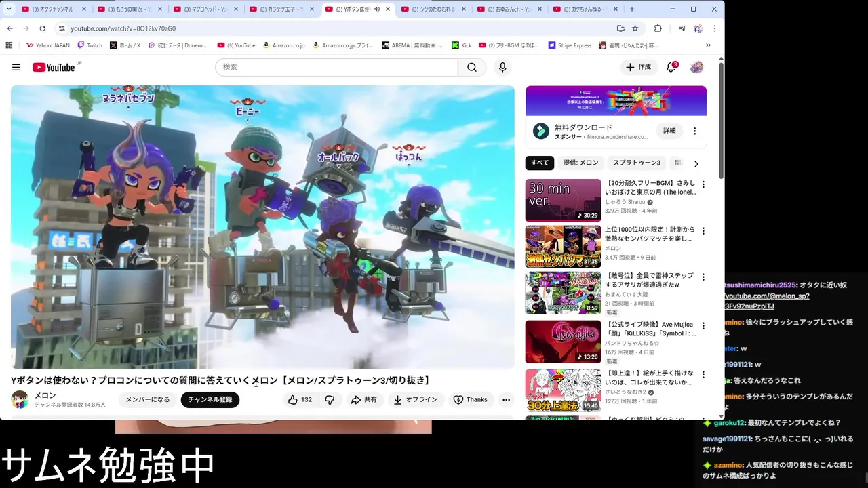Like the video with thumbs-up
Image resolution: width=868 pixels, height=488 pixels.
tap(300, 400)
